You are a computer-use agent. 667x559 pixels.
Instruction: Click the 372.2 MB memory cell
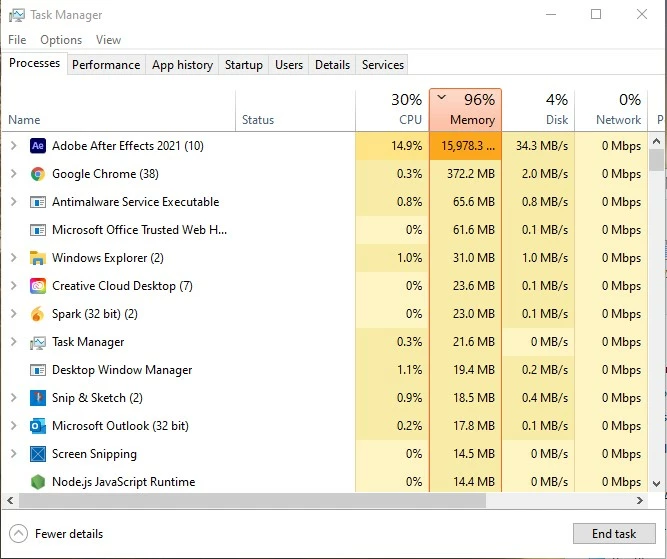(x=465, y=174)
